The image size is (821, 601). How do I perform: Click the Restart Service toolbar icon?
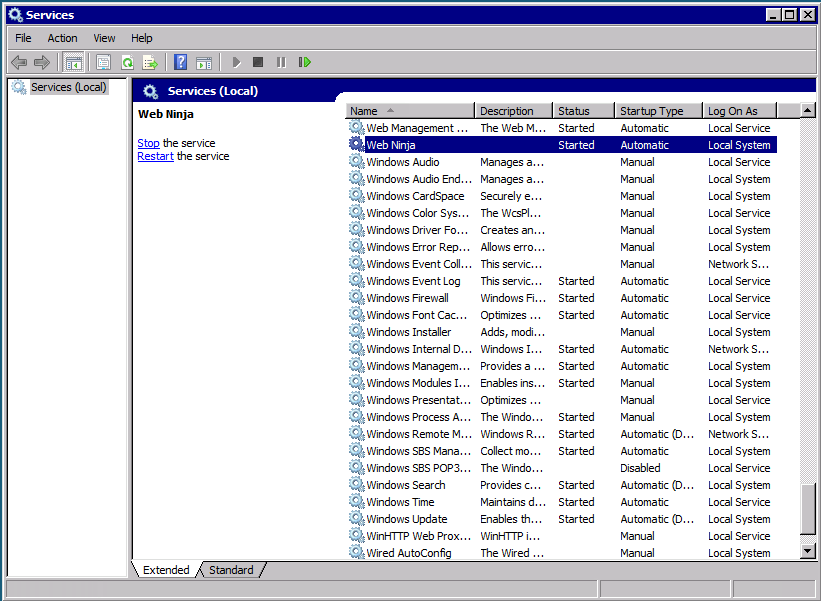(x=305, y=62)
